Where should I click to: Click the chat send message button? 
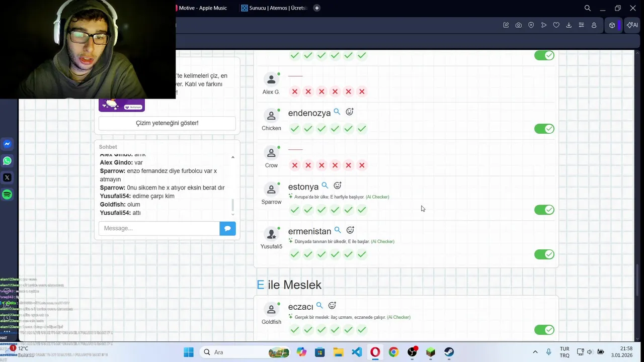point(227,228)
